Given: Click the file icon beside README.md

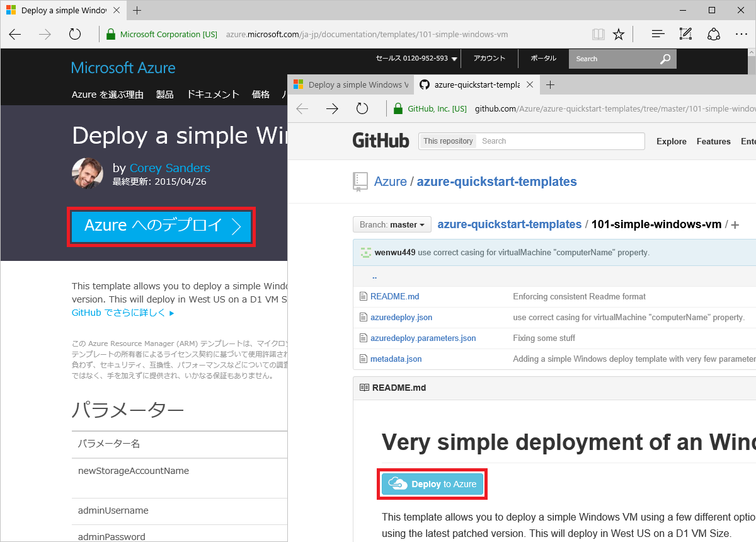Looking at the screenshot, I should [363, 296].
